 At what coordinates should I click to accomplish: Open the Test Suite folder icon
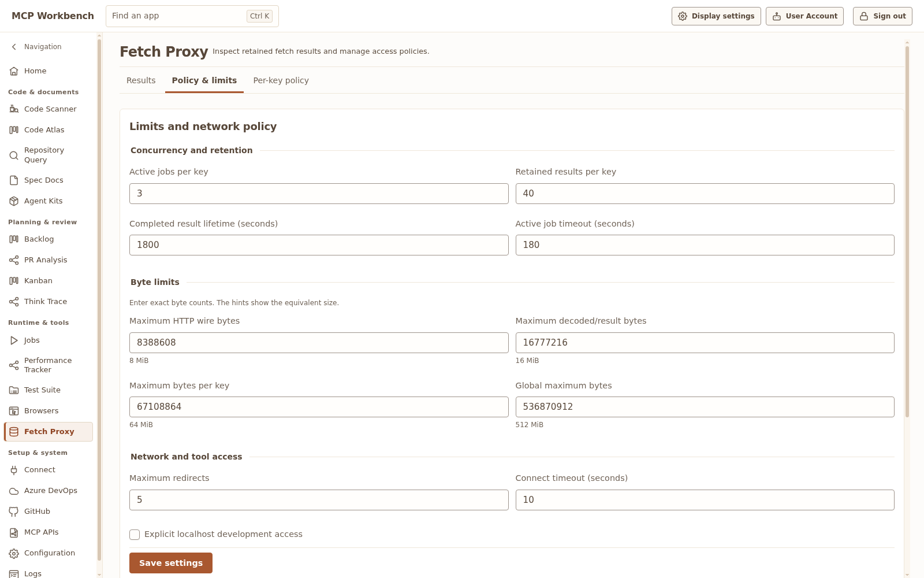[x=14, y=390]
